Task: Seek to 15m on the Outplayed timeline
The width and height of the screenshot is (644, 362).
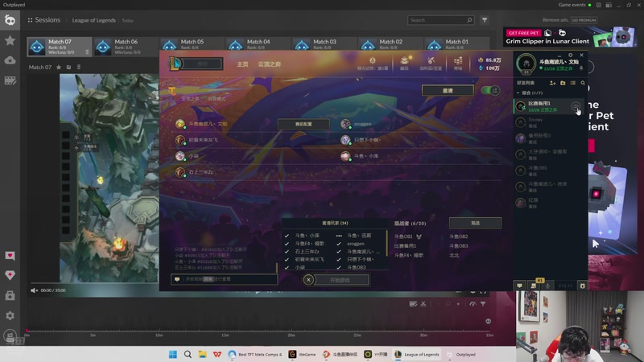Action: pos(225,331)
